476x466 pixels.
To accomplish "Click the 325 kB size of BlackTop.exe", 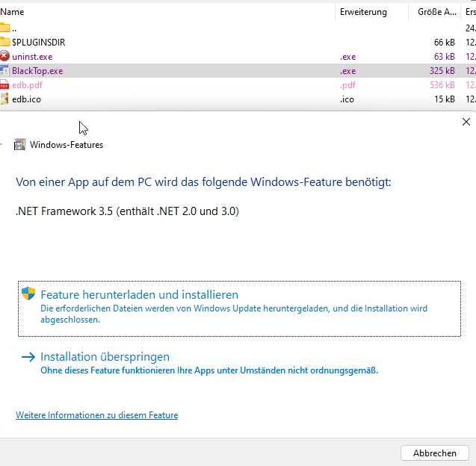I will coord(442,71).
